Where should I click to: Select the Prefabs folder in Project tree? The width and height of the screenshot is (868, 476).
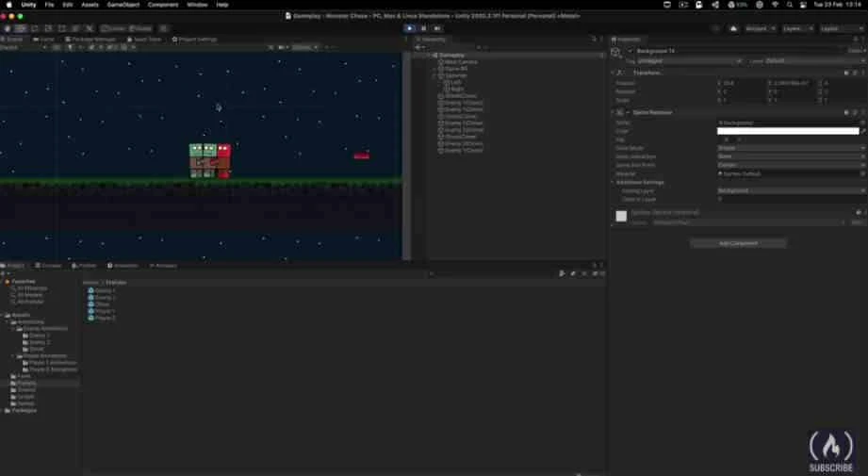[x=24, y=383]
